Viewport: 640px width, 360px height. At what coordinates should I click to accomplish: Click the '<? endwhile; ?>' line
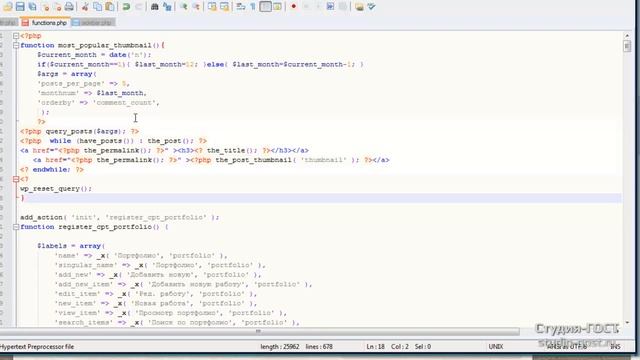click(52, 169)
